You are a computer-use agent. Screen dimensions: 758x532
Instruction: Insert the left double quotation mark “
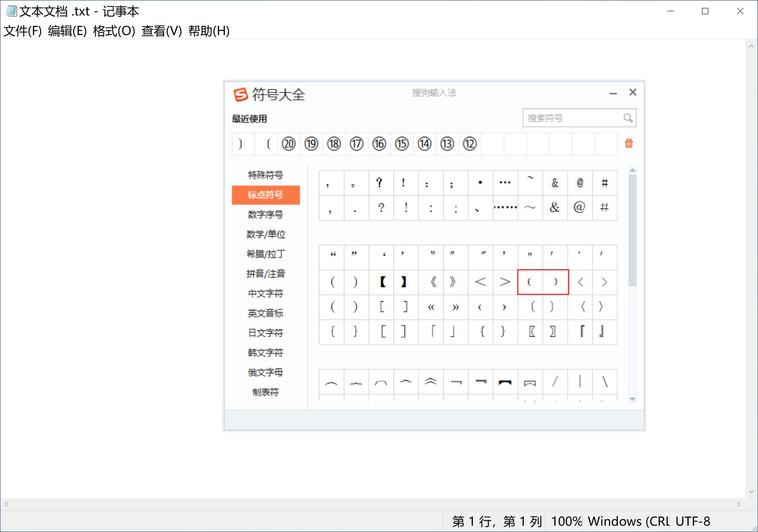pos(332,257)
